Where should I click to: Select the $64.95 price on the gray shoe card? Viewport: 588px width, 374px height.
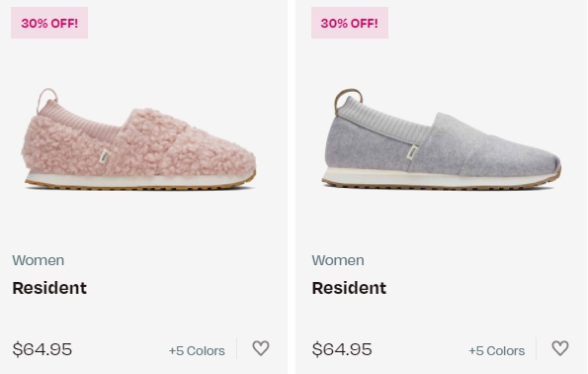(342, 349)
